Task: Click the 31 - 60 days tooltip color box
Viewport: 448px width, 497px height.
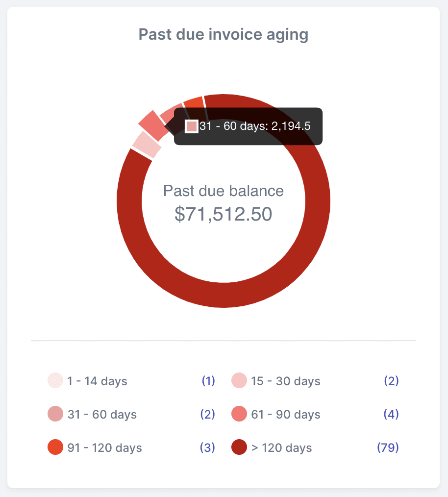Action: pos(192,126)
